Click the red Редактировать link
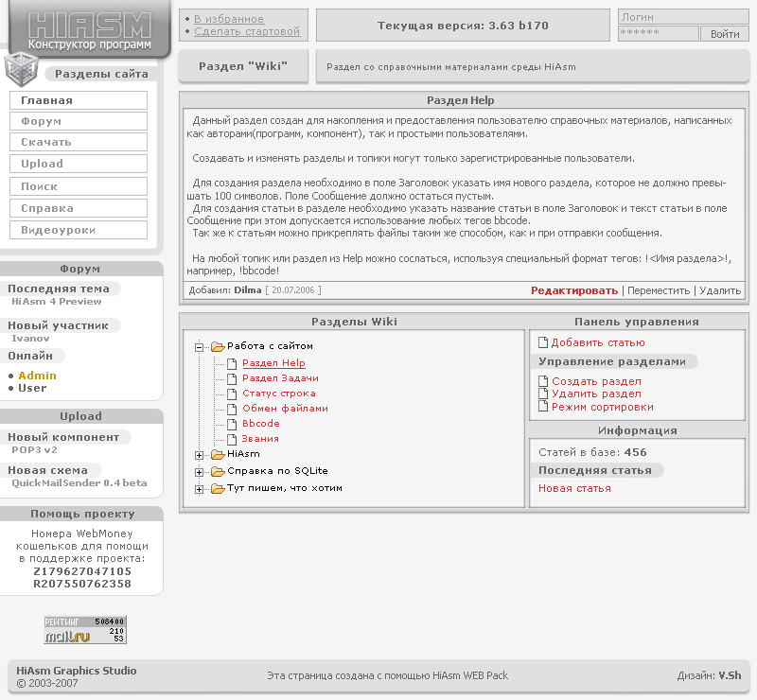The width and height of the screenshot is (757, 700). 574,290
